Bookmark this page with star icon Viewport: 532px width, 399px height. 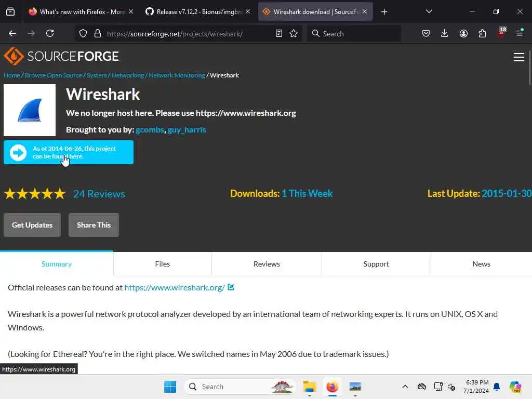click(x=294, y=33)
